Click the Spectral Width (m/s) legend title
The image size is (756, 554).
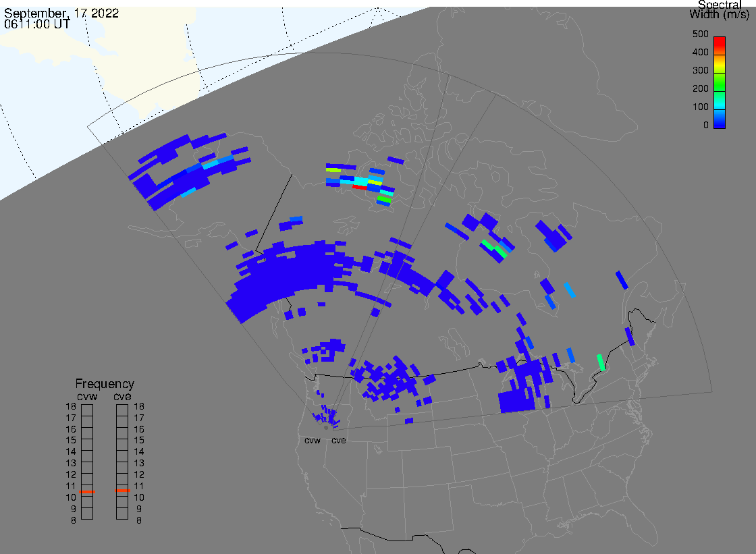720,9
